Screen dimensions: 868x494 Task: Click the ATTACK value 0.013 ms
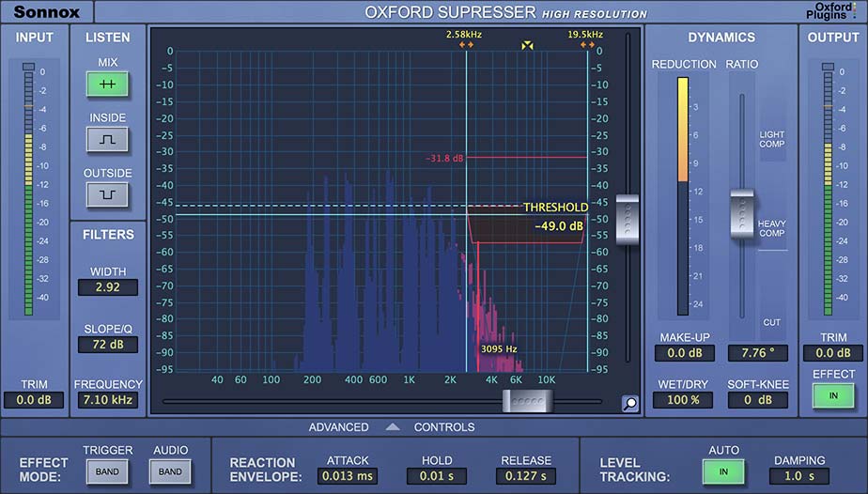(x=348, y=476)
